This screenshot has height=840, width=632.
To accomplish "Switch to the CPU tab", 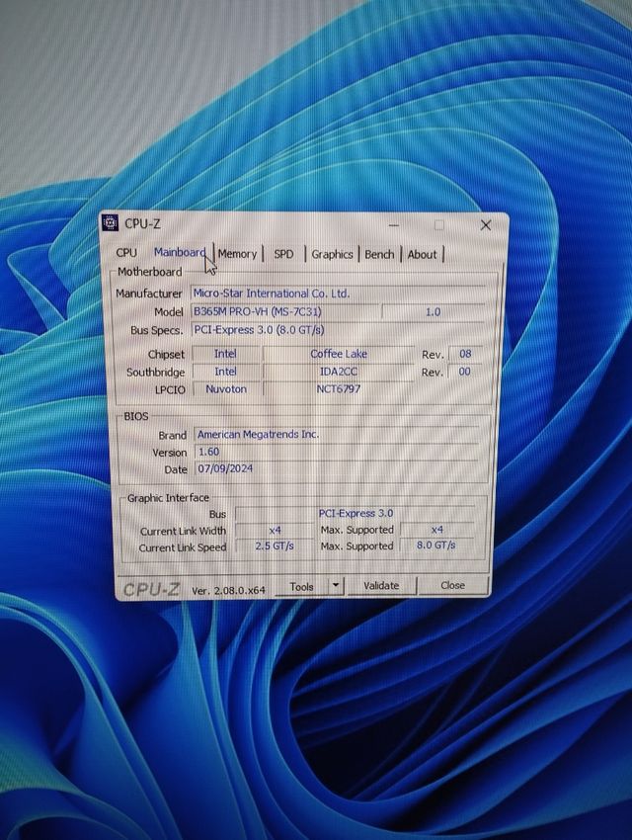I will coord(126,254).
